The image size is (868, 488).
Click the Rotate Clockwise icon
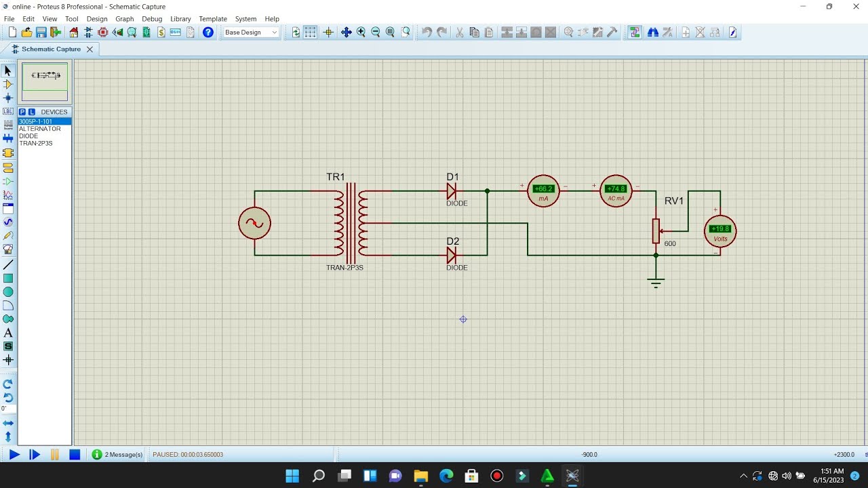[8, 384]
